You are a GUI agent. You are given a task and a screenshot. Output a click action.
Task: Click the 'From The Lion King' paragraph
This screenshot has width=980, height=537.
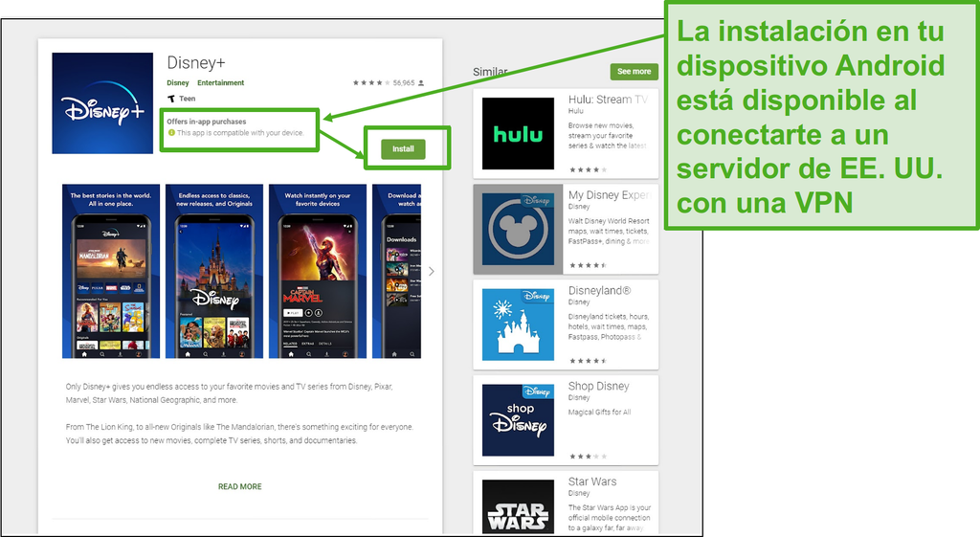pos(239,434)
